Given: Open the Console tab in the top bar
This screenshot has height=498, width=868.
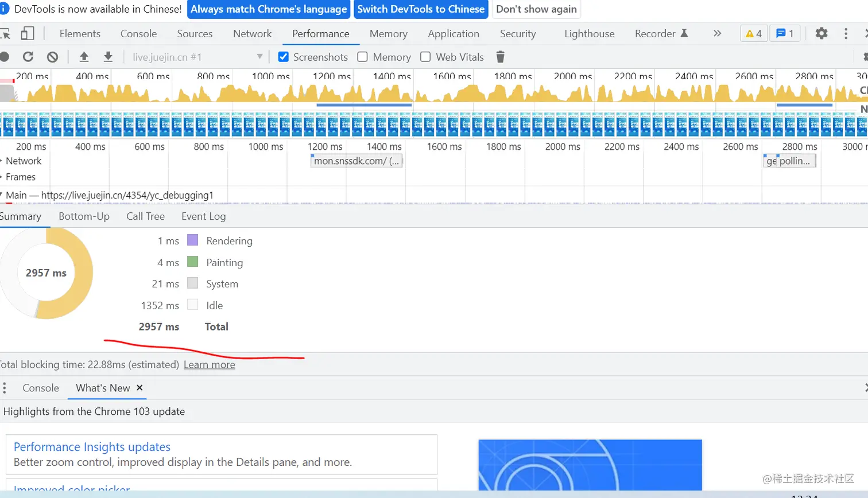Looking at the screenshot, I should [x=138, y=33].
